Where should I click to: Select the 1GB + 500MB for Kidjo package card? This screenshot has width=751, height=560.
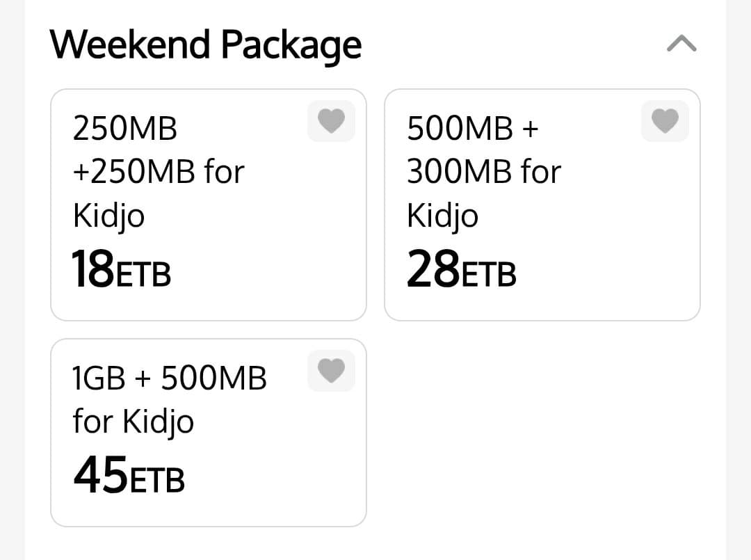click(209, 433)
